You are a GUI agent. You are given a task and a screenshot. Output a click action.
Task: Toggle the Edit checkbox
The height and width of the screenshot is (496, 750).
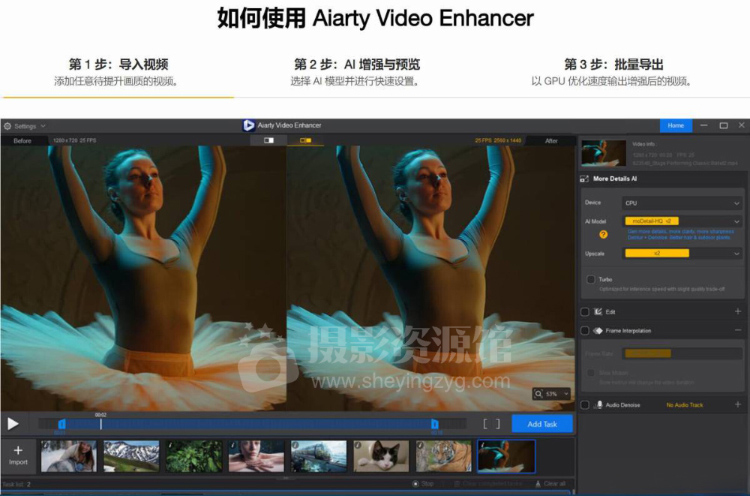(585, 312)
